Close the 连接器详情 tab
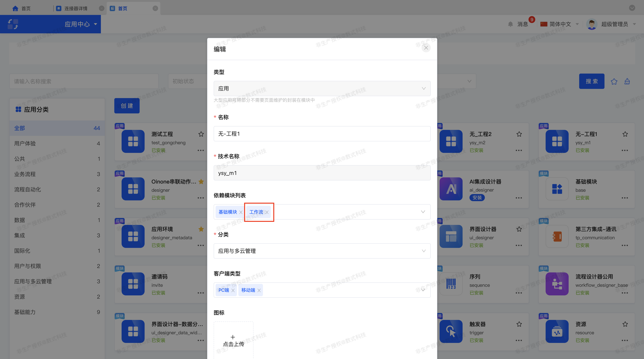The width and height of the screenshot is (644, 359). (x=101, y=8)
